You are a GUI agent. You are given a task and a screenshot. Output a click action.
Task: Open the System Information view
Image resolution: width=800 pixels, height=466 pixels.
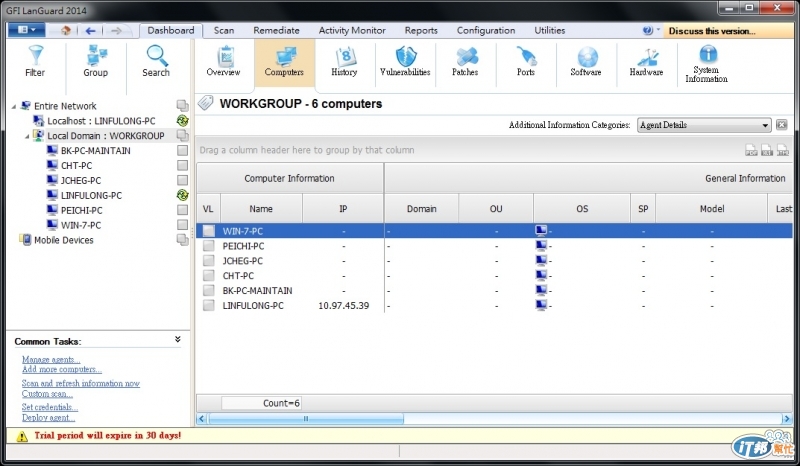[x=707, y=64]
